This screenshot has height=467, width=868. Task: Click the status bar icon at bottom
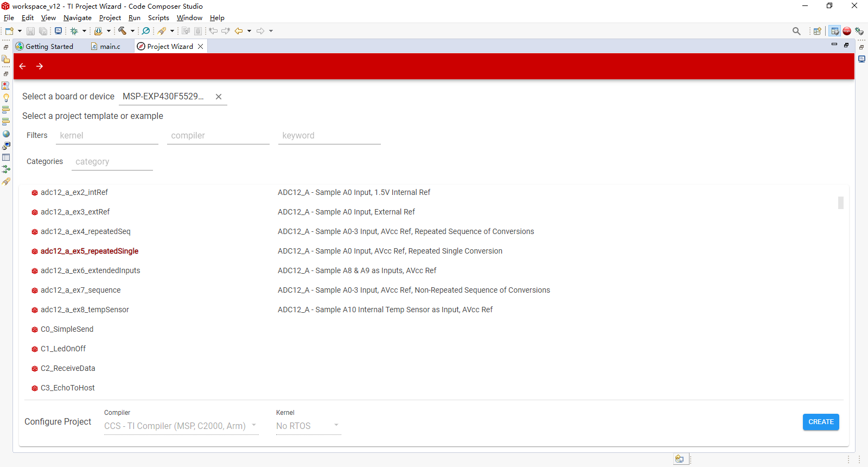[679, 459]
